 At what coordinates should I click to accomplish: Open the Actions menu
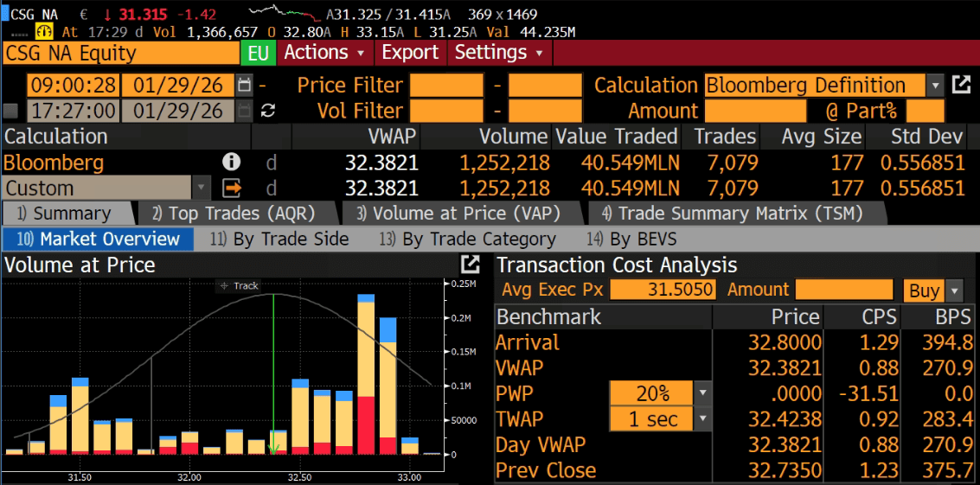click(324, 53)
